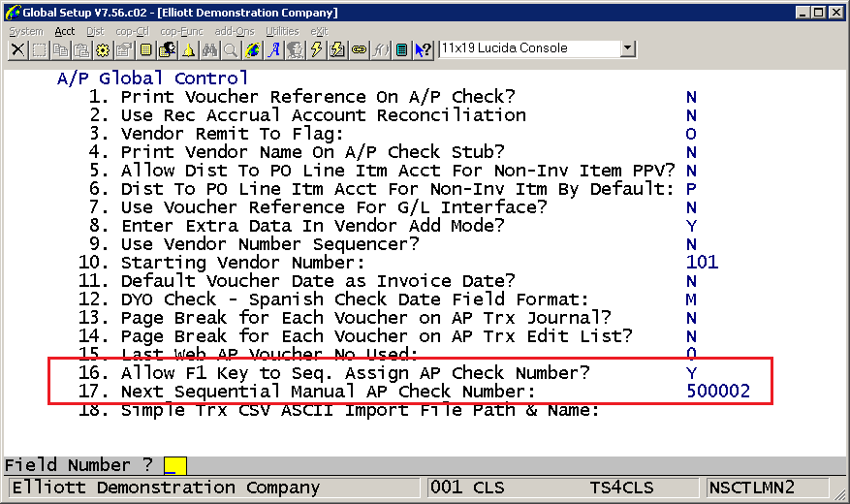The image size is (850, 504).
Task: Click the yellow bell toolbar icon
Action: click(188, 49)
